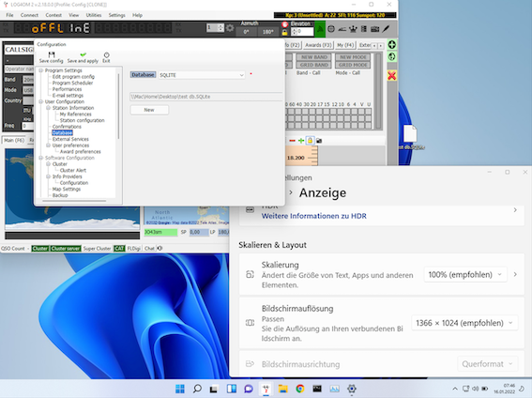Expand Skalierung row chevron

coord(515,274)
